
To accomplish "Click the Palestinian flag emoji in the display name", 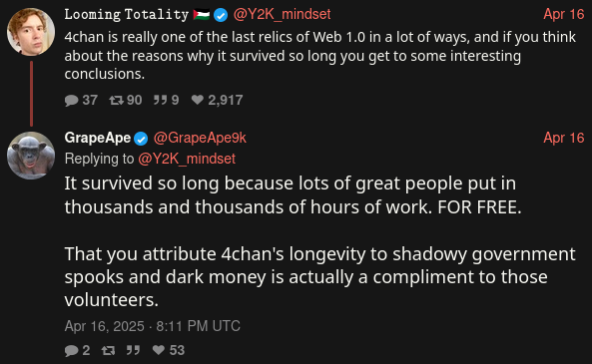I will pos(202,15).
